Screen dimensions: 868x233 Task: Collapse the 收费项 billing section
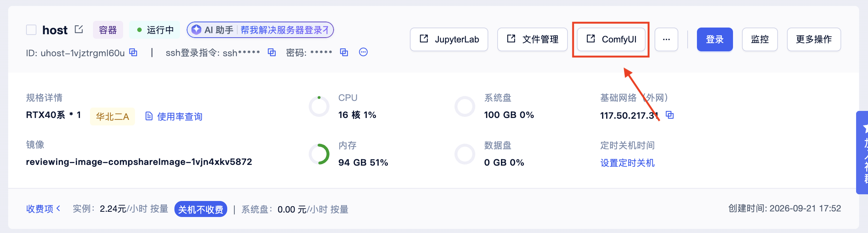point(43,209)
